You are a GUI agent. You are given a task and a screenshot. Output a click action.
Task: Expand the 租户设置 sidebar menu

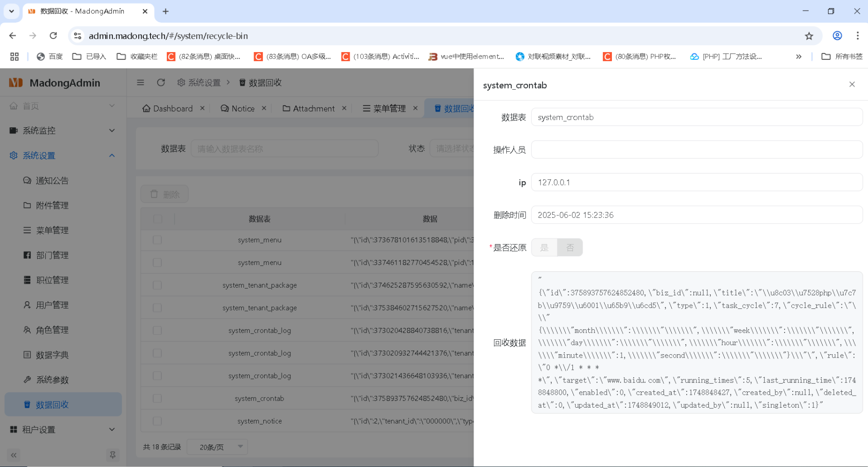pyautogui.click(x=112, y=429)
